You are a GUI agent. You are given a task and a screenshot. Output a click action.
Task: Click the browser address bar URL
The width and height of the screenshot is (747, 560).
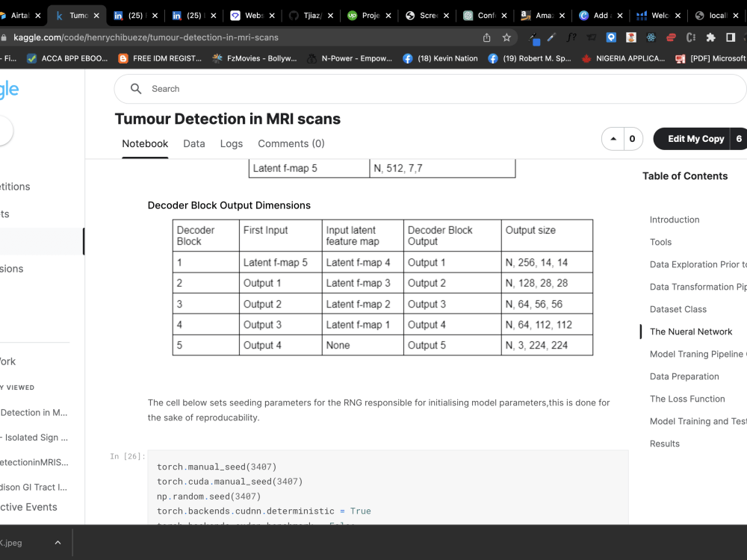(x=146, y=37)
